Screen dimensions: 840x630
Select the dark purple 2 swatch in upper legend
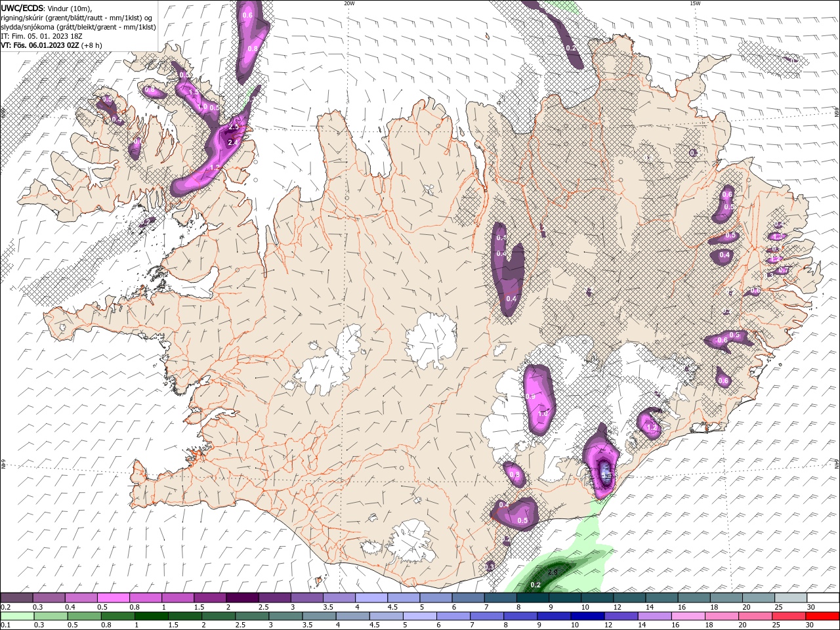coord(241,598)
